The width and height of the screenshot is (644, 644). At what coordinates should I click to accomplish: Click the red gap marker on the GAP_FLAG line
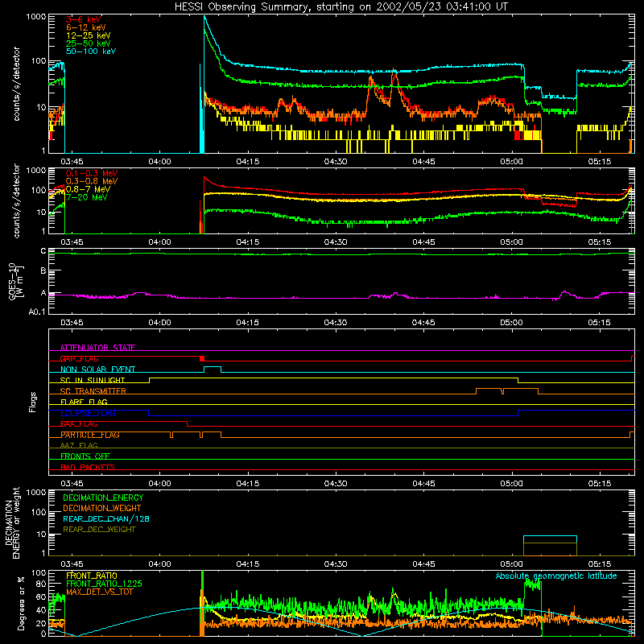point(202,359)
